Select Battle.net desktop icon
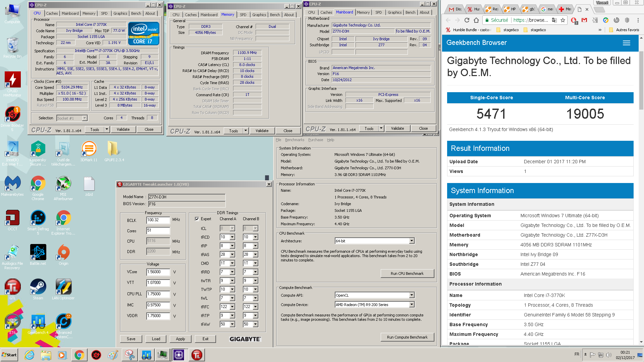 (38, 255)
